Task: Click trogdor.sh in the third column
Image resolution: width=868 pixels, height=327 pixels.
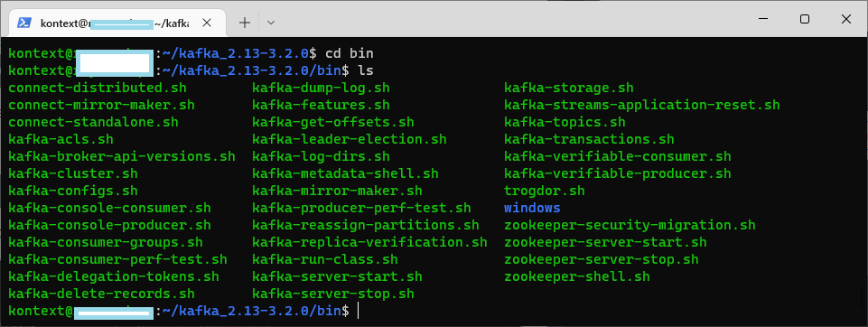Action: coord(544,191)
